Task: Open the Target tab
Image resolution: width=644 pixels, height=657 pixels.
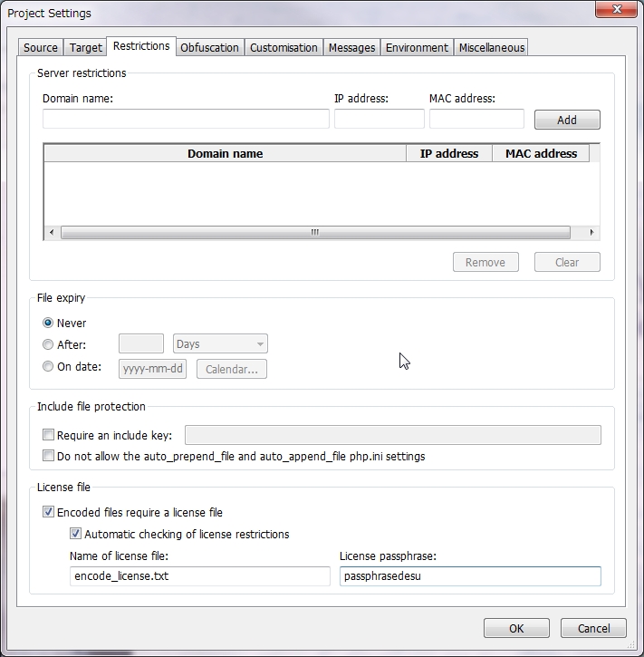Action: point(86,48)
